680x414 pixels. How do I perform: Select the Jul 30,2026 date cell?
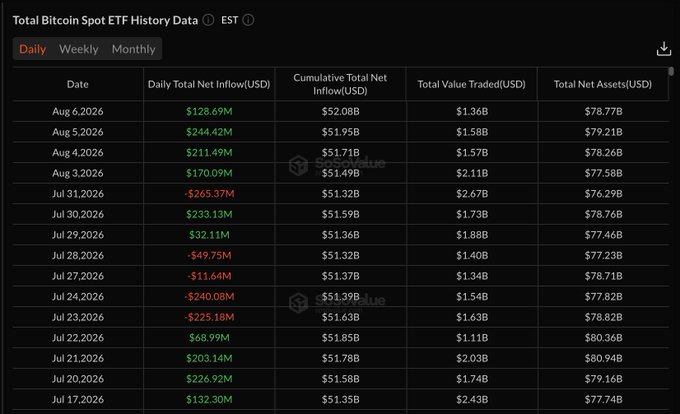tap(78, 214)
